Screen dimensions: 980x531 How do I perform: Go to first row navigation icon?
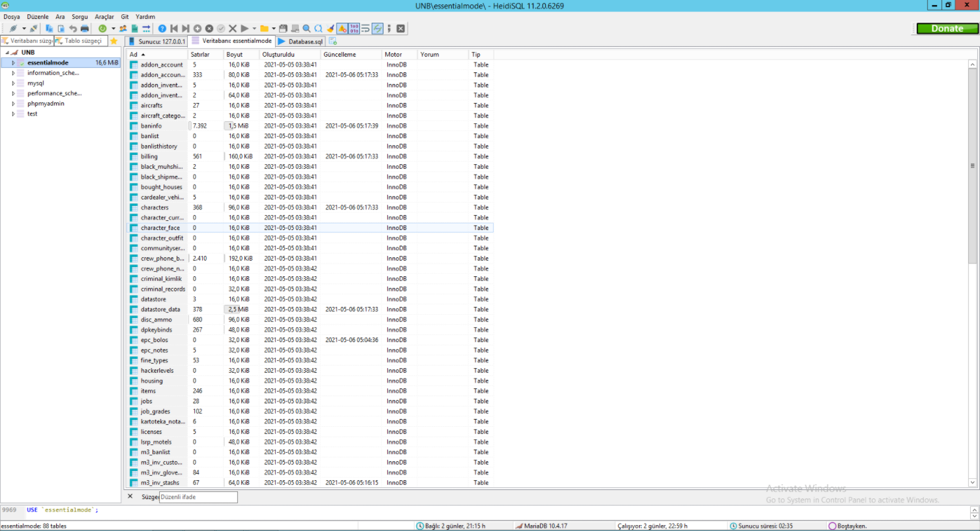pyautogui.click(x=174, y=29)
